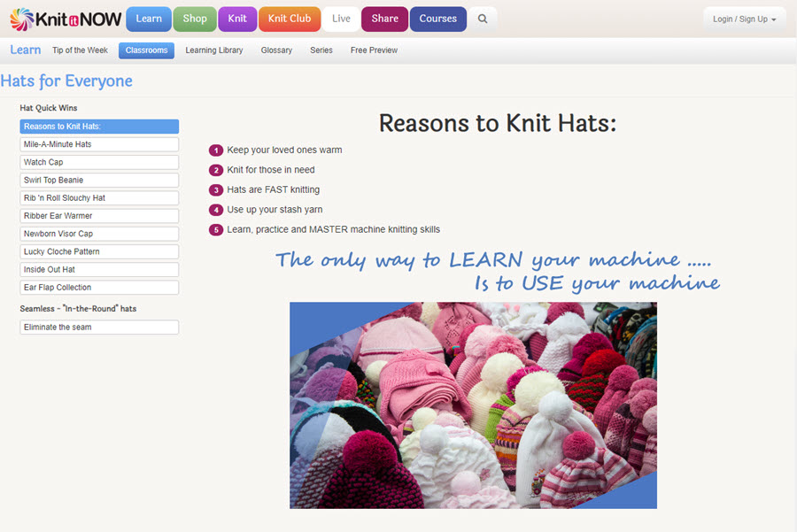Click the Hats for Everyone title
Image resolution: width=797 pixels, height=532 pixels.
(x=66, y=81)
